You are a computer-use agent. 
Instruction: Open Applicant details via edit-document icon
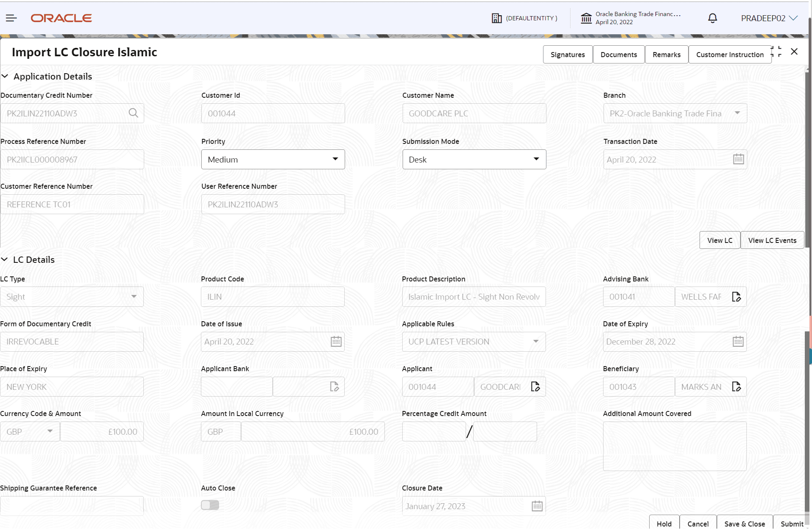535,386
